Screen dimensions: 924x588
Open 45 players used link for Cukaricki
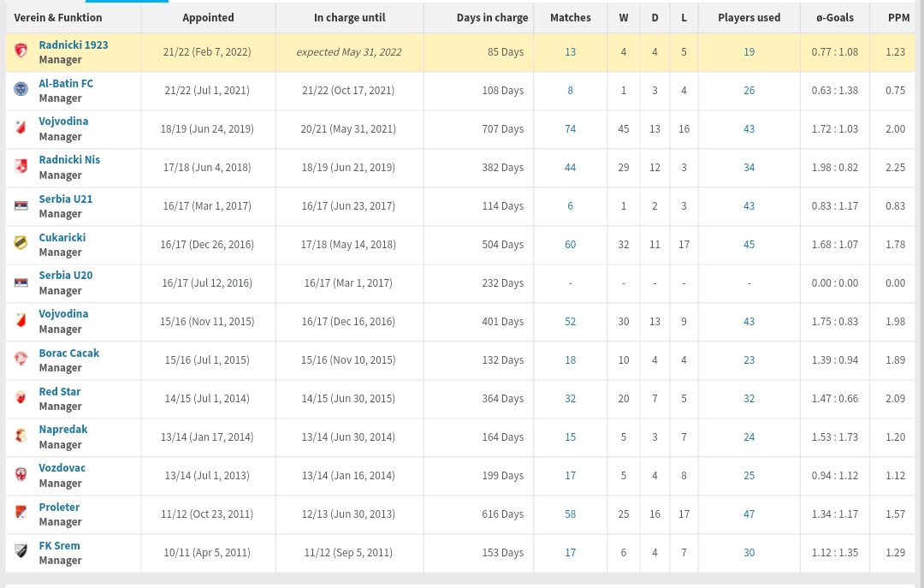749,244
